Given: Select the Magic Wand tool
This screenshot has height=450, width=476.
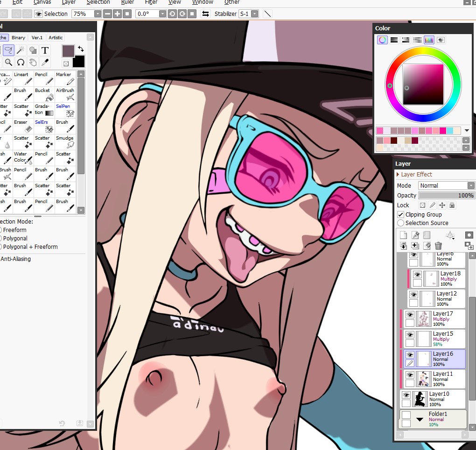Looking at the screenshot, I should (21, 50).
